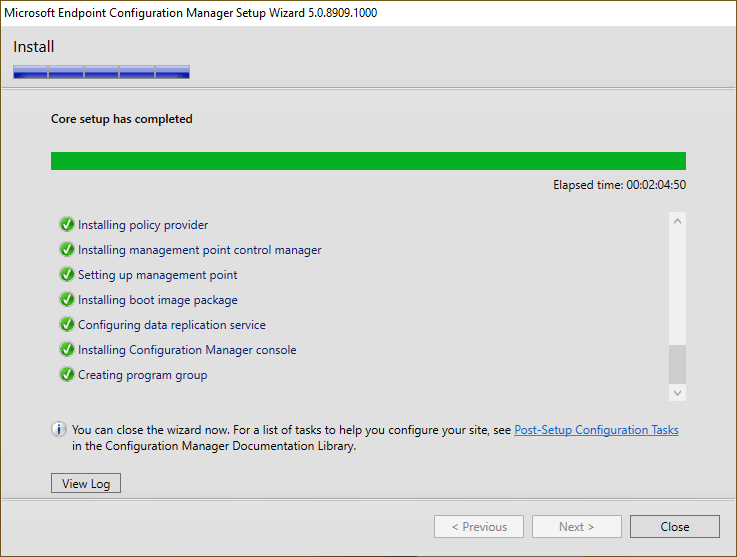The width and height of the screenshot is (737, 557).
Task: Click the Elapsed time readout
Action: coord(619,185)
